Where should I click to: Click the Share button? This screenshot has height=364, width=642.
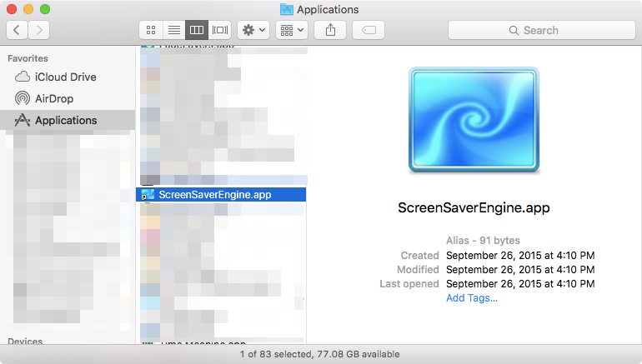(330, 30)
